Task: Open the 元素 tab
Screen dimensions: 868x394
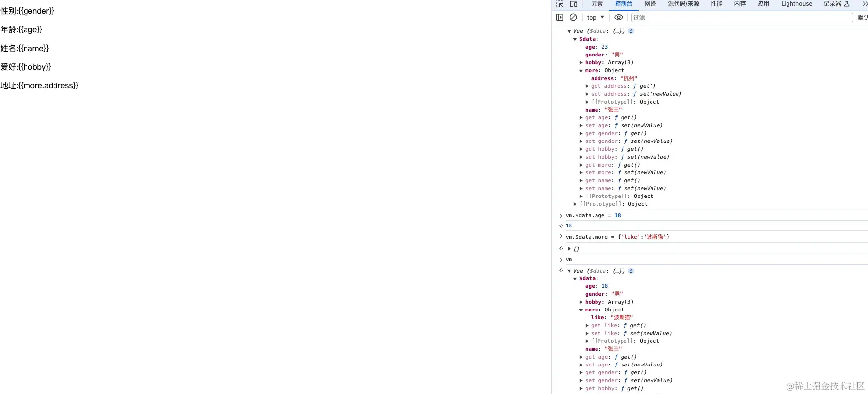Action: point(597,4)
